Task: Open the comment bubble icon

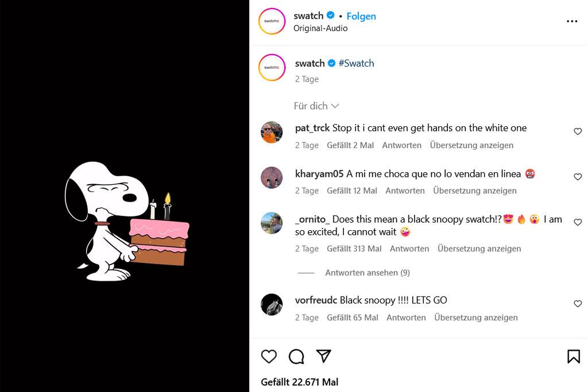Action: [x=296, y=356]
